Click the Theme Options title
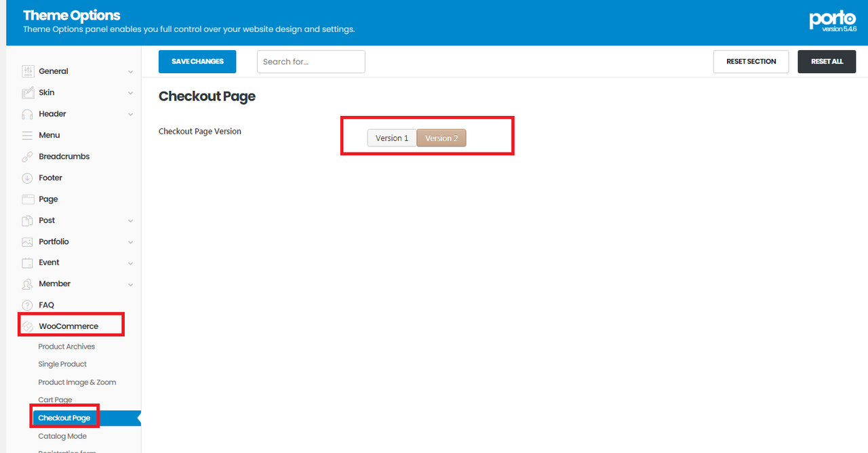The width and height of the screenshot is (868, 453). (72, 15)
